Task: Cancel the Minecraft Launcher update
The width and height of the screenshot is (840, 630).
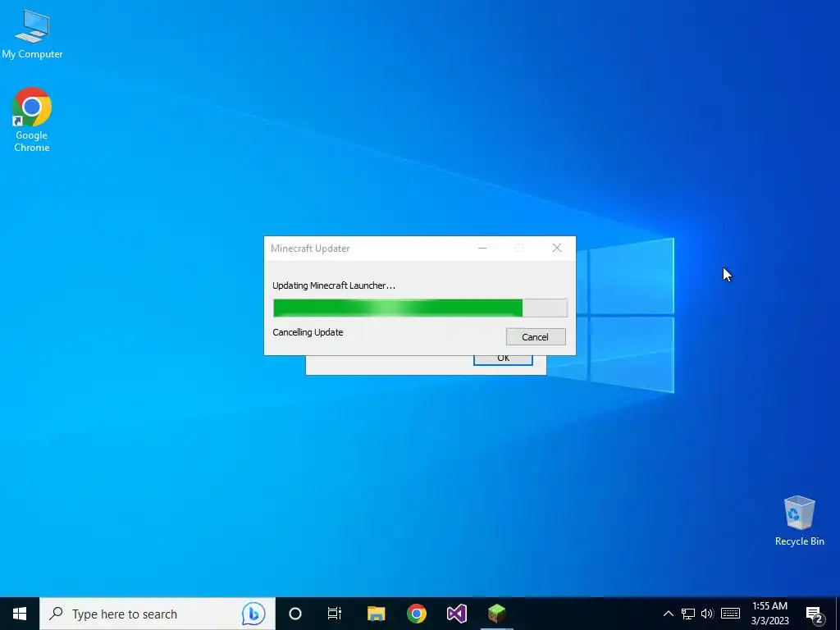Action: [536, 337]
